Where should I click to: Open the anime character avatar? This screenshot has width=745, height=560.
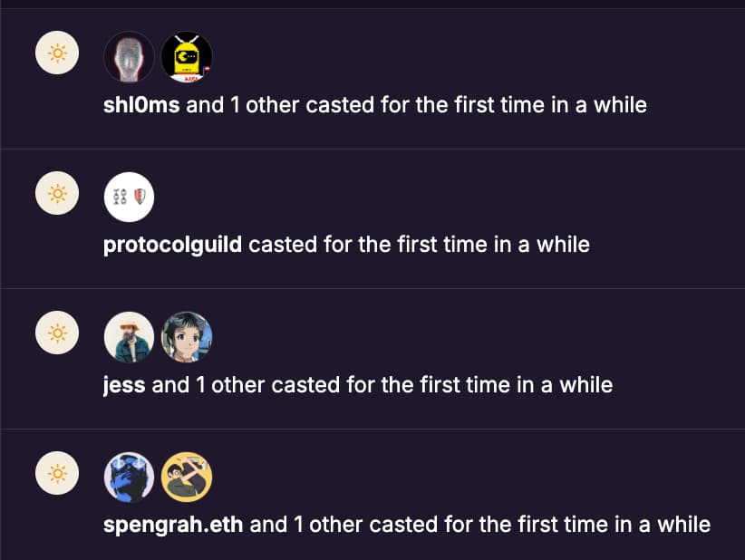[186, 337]
